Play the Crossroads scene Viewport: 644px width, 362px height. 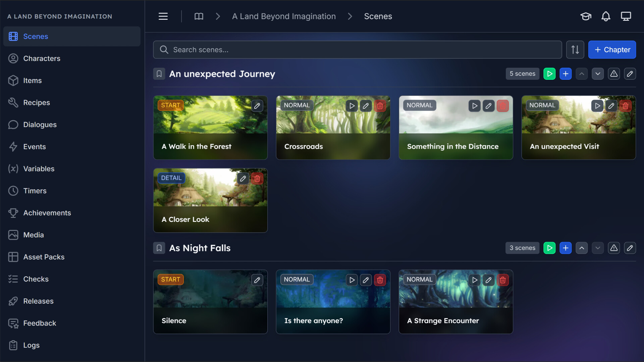point(352,106)
